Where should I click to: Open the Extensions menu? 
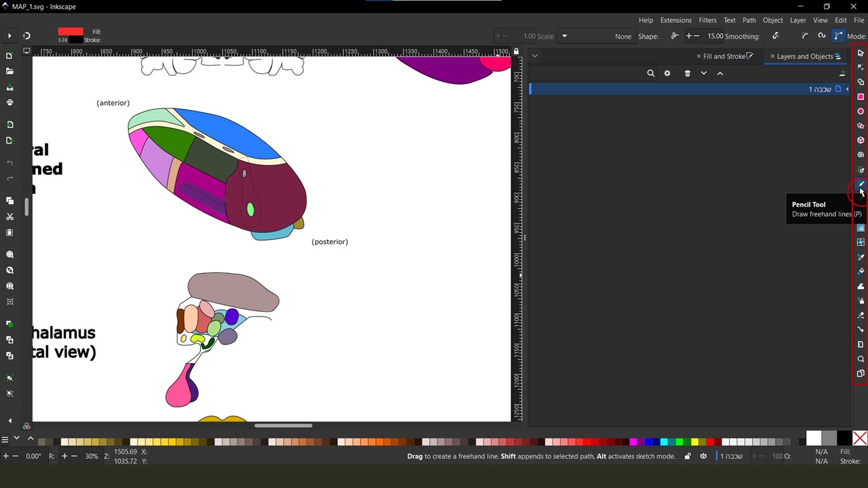tap(675, 20)
